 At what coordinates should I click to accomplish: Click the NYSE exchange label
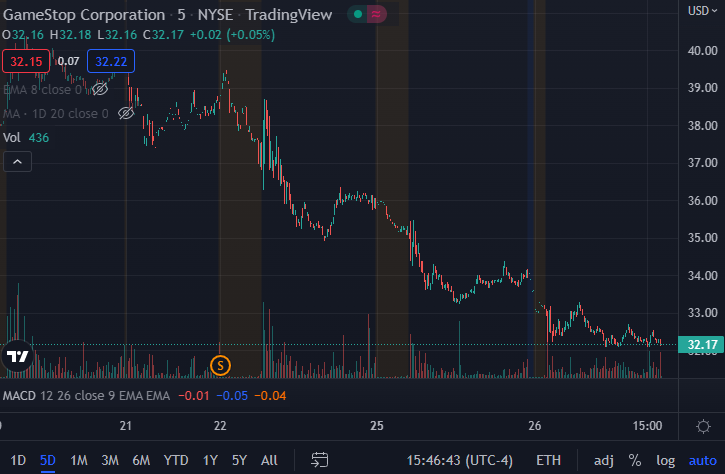(215, 15)
